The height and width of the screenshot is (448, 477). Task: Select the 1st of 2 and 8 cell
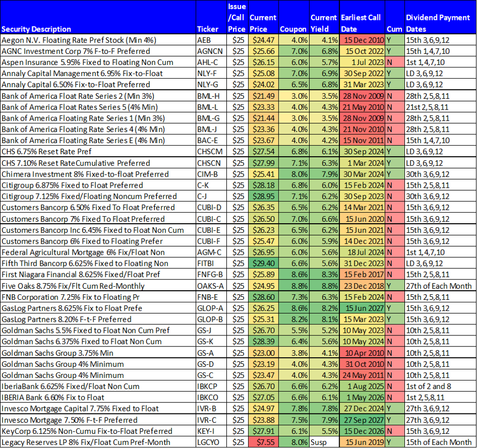440,386
